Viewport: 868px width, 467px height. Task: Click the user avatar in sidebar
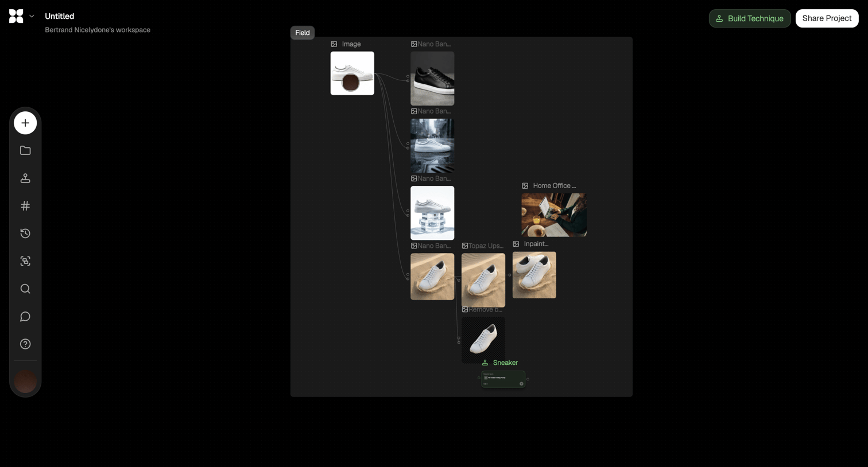[x=25, y=381]
